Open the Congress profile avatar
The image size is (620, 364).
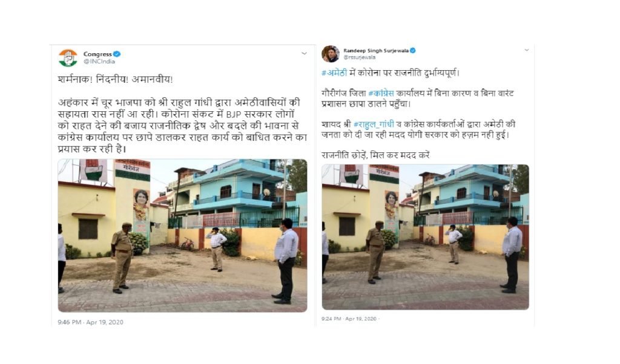pyautogui.click(x=68, y=57)
